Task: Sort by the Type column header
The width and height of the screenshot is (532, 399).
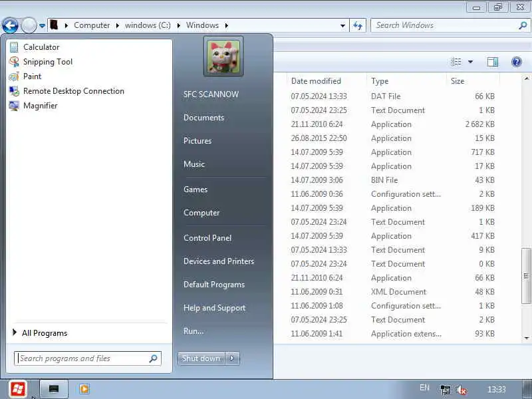Action: click(x=380, y=81)
